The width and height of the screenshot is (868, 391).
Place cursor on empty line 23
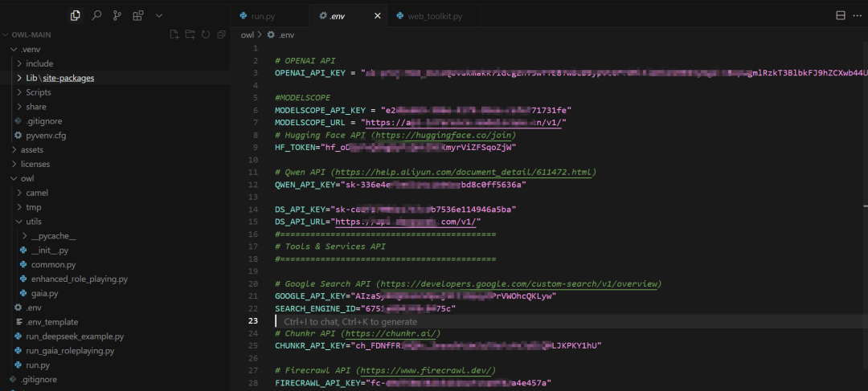point(570,321)
